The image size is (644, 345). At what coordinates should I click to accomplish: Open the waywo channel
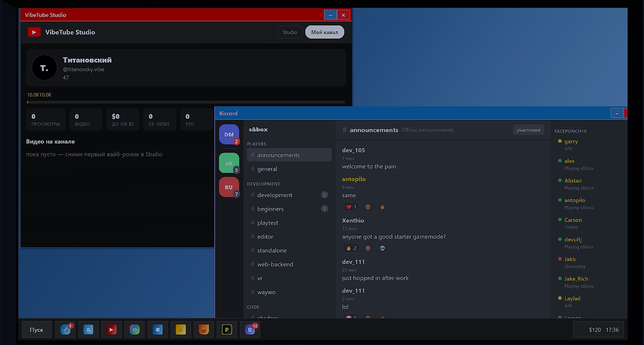(289, 292)
